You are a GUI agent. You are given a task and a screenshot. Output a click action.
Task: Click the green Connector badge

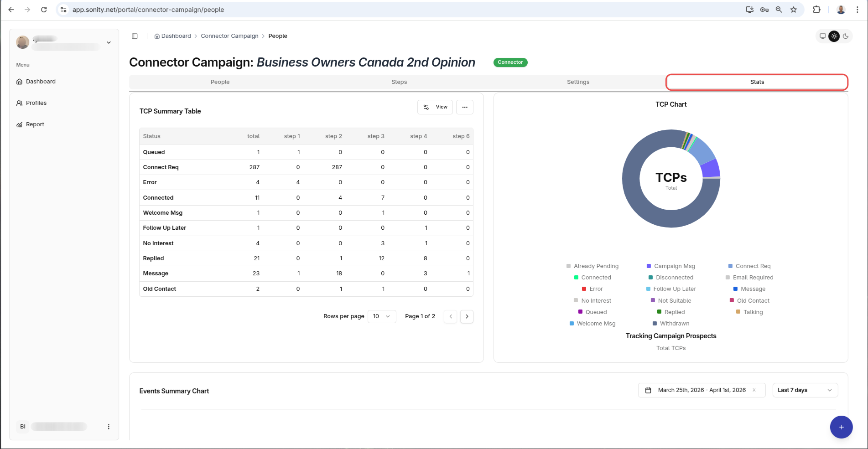(x=510, y=62)
